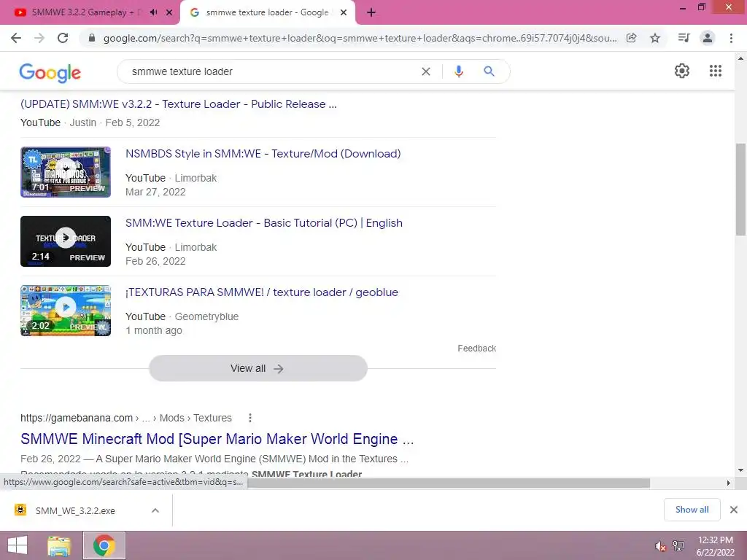
Task: Close the SMMWE 3.2.2 Gameplay tab
Action: coord(169,12)
